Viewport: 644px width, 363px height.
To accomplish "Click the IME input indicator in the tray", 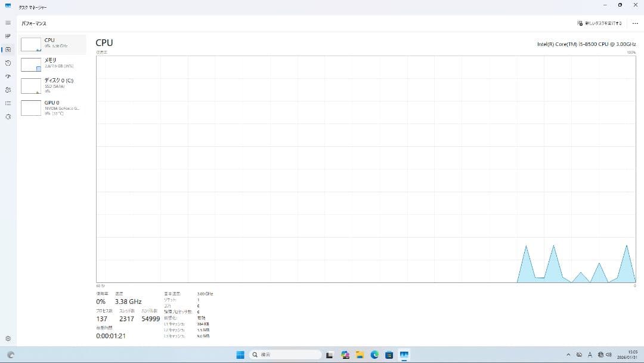I will tap(590, 355).
